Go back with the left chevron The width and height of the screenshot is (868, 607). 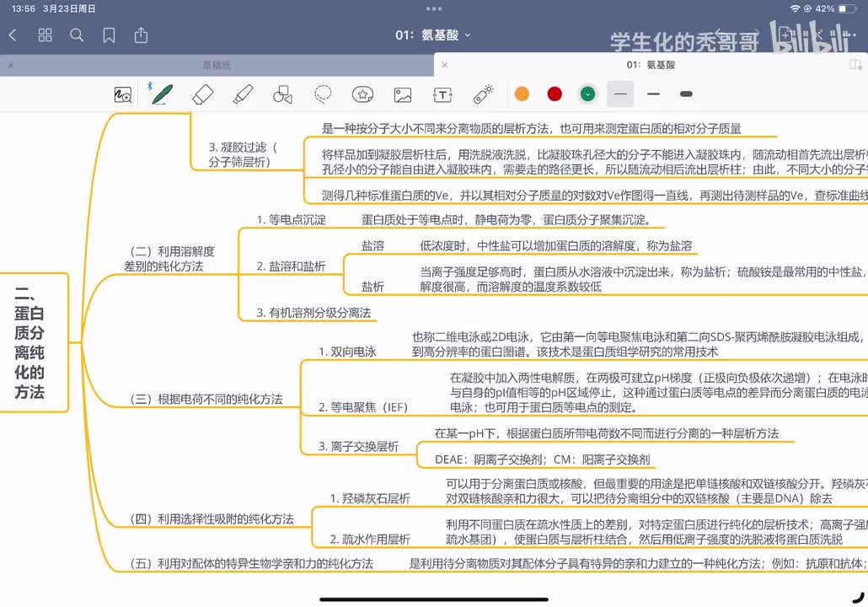click(13, 35)
